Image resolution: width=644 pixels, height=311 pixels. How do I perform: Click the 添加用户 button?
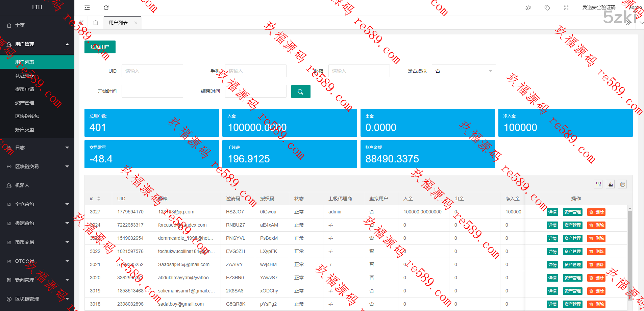[x=100, y=47]
